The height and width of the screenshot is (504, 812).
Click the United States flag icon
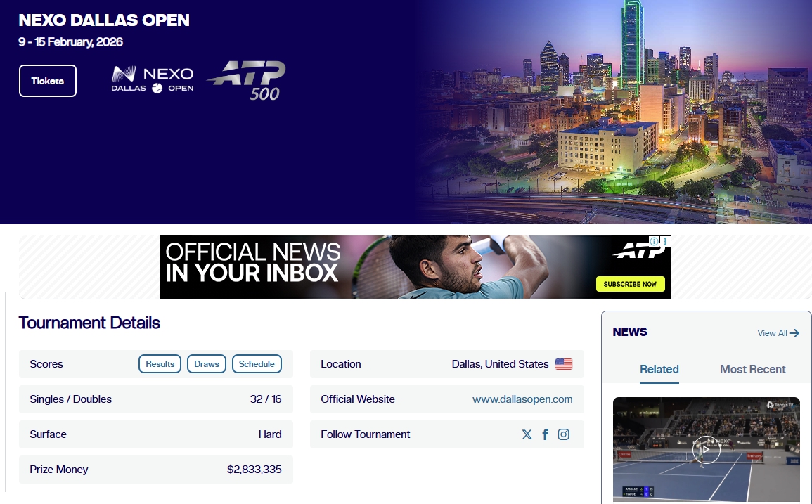(564, 364)
